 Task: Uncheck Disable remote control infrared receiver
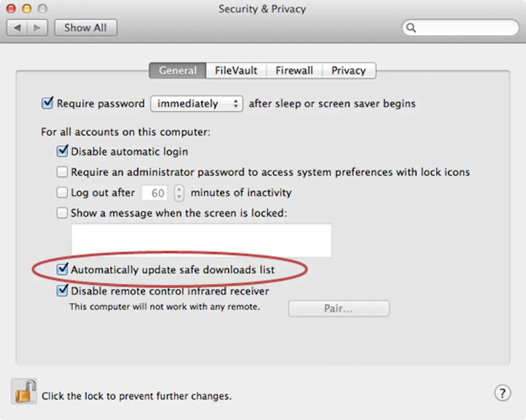(62, 291)
